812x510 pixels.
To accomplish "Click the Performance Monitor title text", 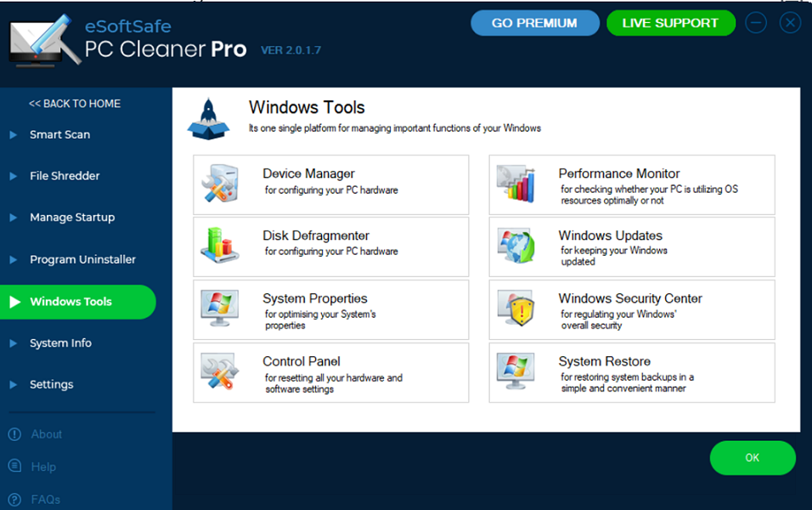I will (619, 173).
